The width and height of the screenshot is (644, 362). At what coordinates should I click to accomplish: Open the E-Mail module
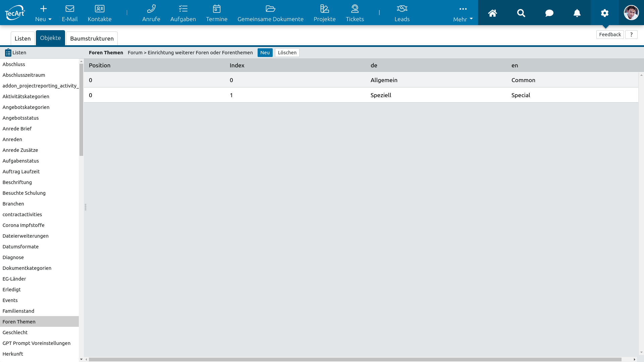pos(70,13)
